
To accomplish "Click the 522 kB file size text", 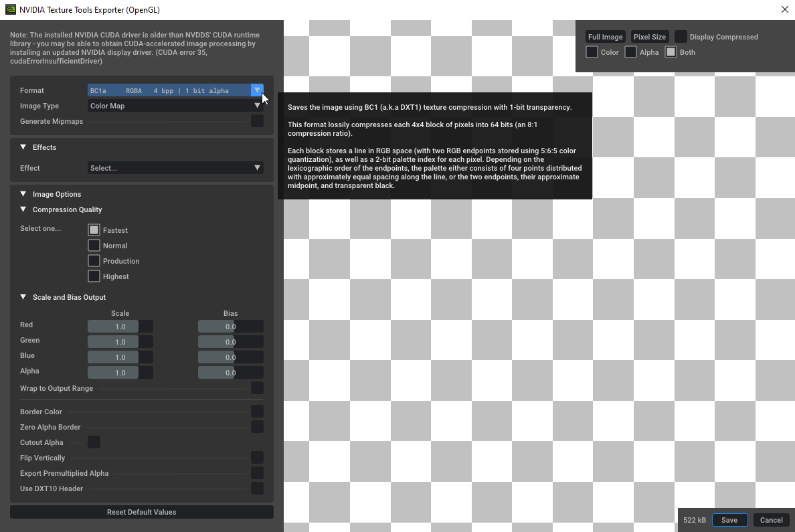I will (x=694, y=520).
